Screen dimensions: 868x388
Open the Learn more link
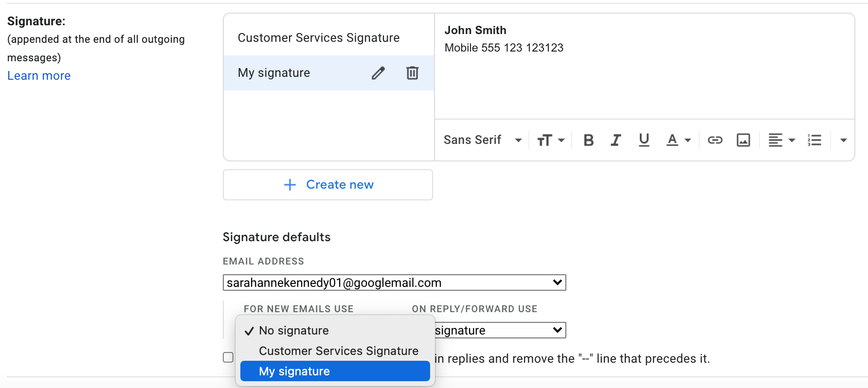pos(39,76)
